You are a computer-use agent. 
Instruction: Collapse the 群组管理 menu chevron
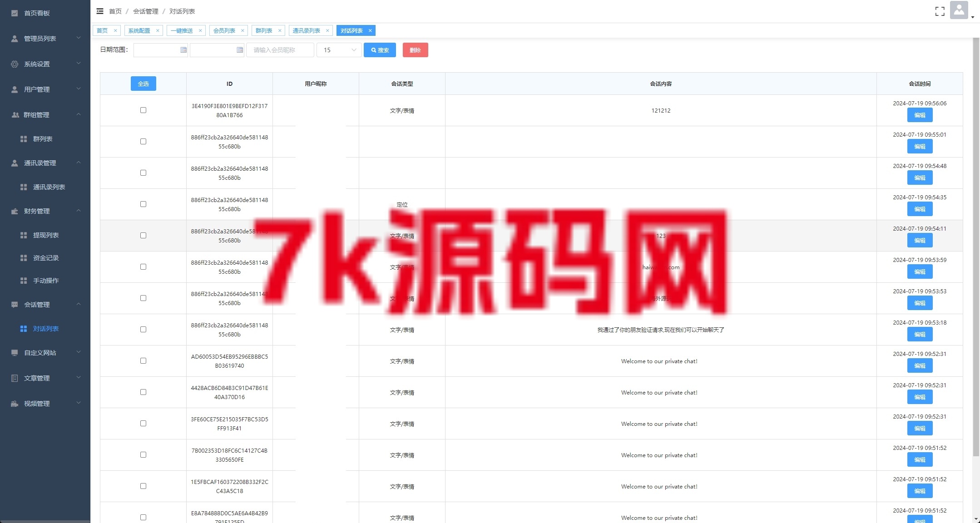pyautogui.click(x=79, y=114)
